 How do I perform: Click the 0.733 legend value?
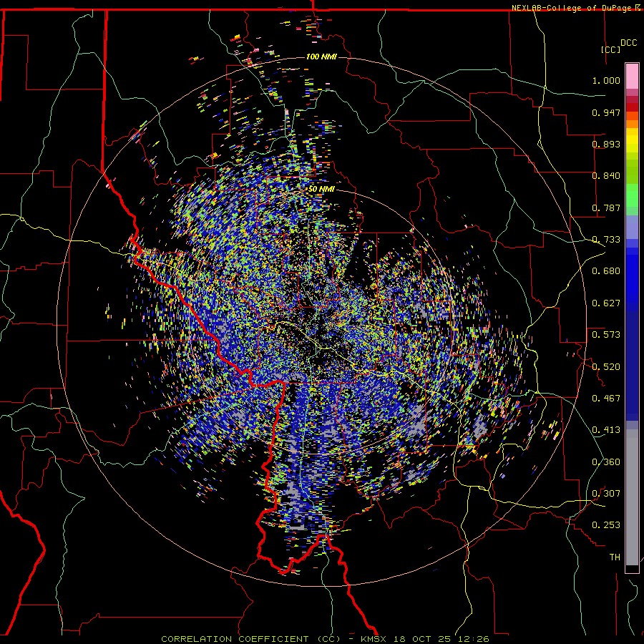[606, 240]
